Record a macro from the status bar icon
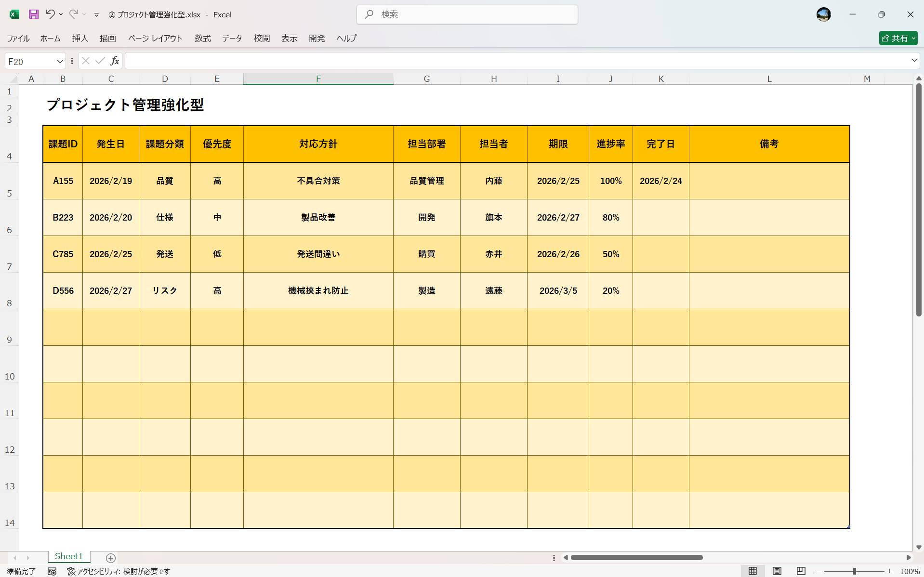This screenshot has height=577, width=924. pyautogui.click(x=52, y=571)
